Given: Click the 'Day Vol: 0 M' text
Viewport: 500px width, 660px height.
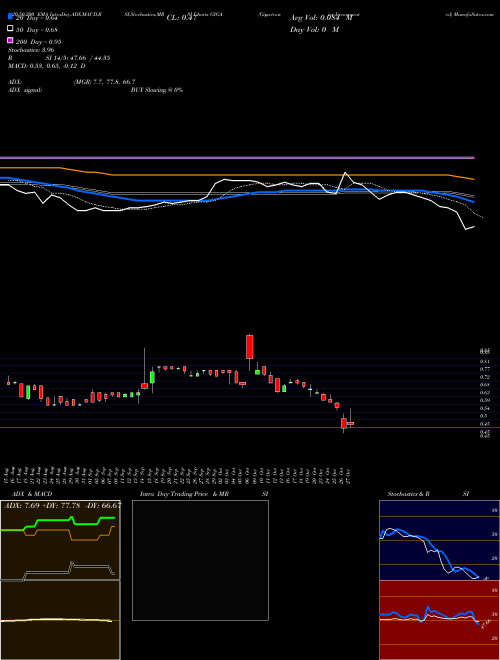Looking at the screenshot, I should click(314, 30).
